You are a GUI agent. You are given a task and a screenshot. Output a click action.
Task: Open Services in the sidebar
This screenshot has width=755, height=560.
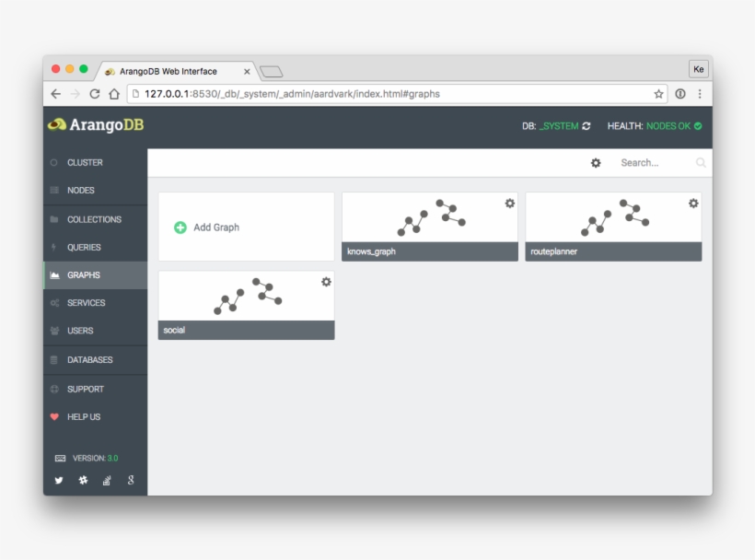[x=96, y=303]
